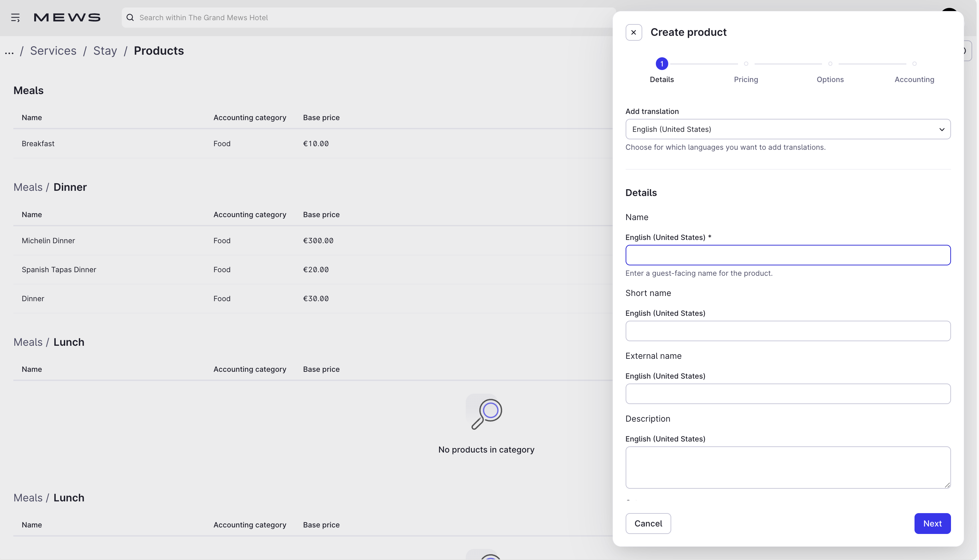The height and width of the screenshot is (560, 979).
Task: Click the €300.00 base price cell
Action: click(x=318, y=241)
